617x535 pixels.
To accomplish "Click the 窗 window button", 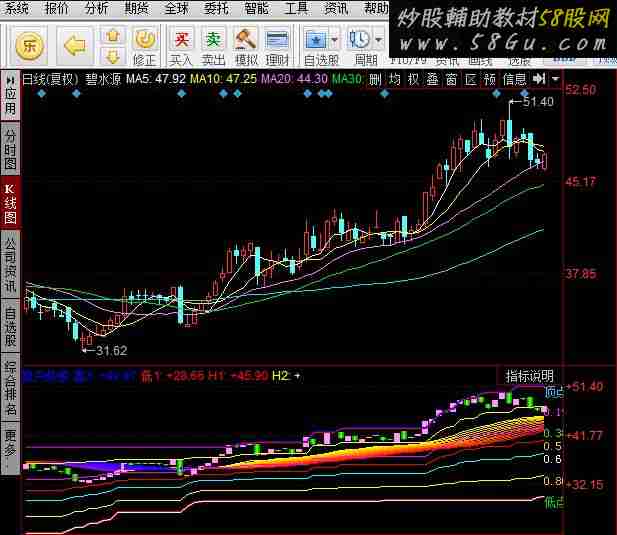I will click(x=451, y=79).
